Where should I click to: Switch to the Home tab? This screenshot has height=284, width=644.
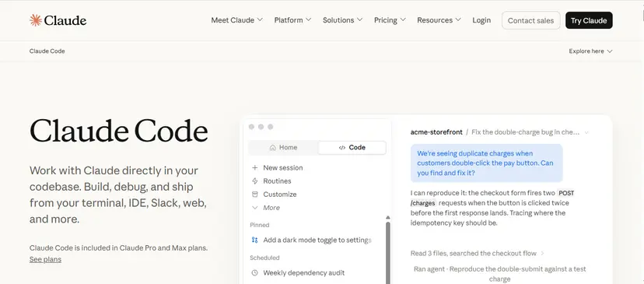click(283, 148)
